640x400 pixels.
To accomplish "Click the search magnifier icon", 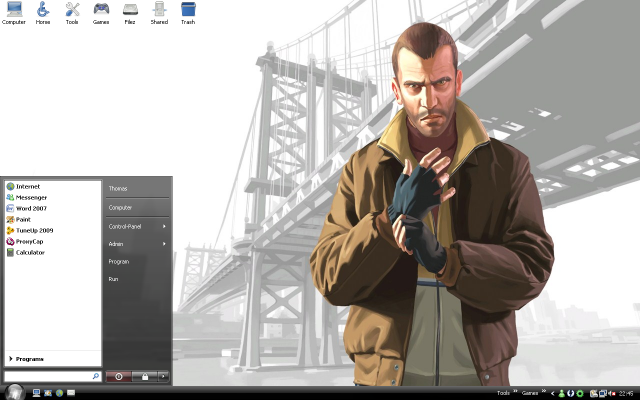I will 96,376.
